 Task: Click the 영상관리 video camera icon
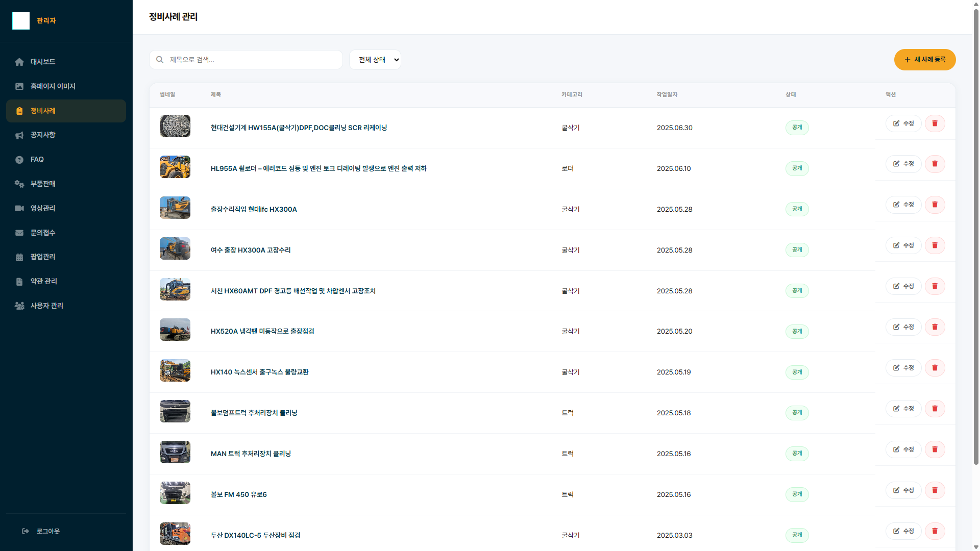pos(19,208)
